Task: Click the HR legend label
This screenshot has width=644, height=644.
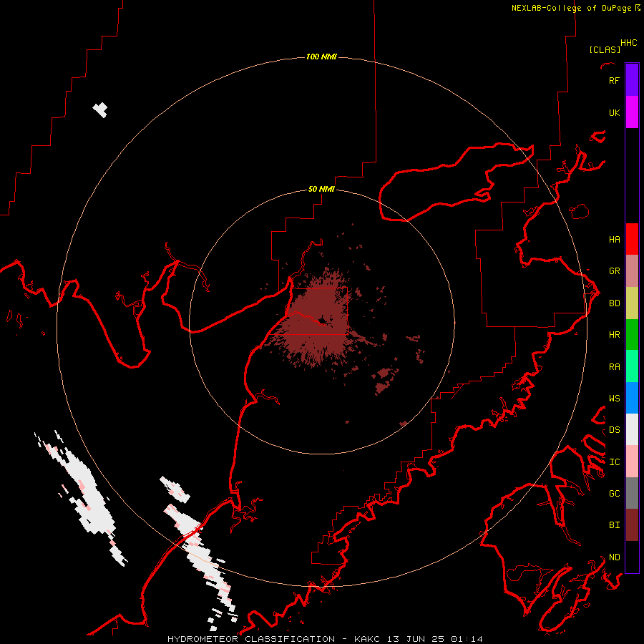Action: coord(614,335)
